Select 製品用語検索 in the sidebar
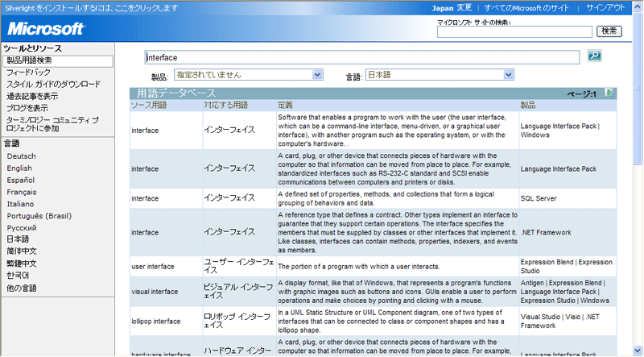Screen dimensions: 644x357 [57, 60]
